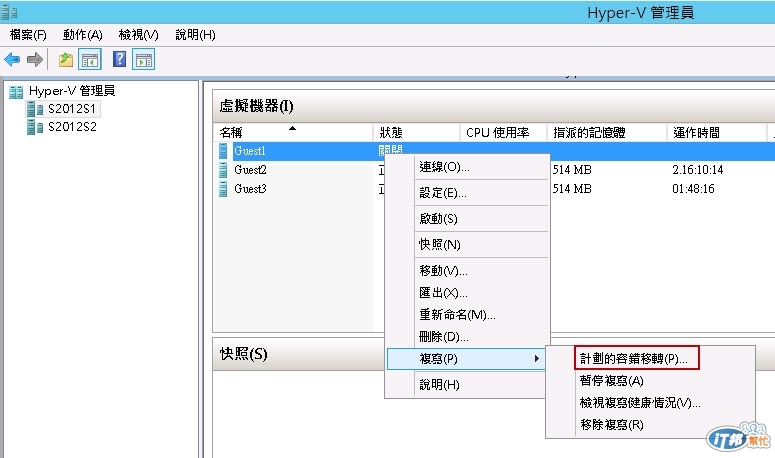Image resolution: width=775 pixels, height=458 pixels.
Task: Select S2012S1 in the tree
Action: 72,109
